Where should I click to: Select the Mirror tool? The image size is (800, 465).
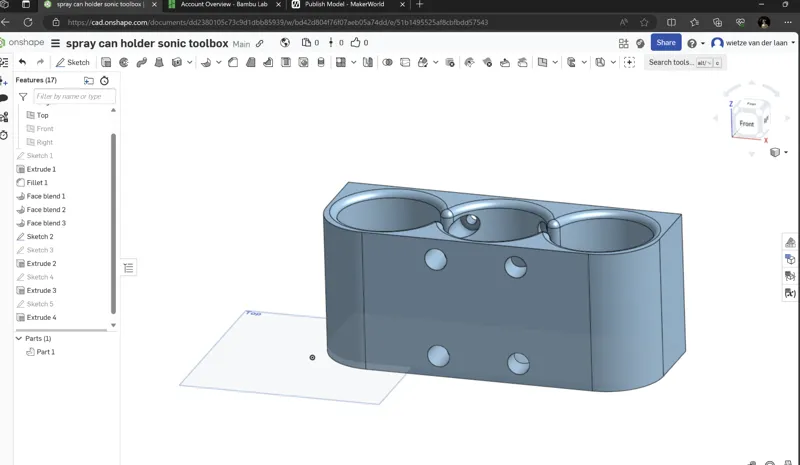(367, 62)
